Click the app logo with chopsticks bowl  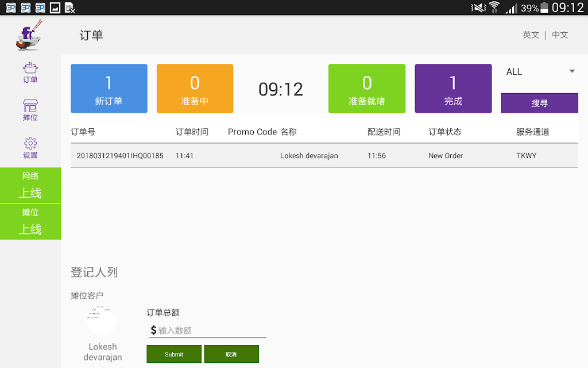click(29, 35)
